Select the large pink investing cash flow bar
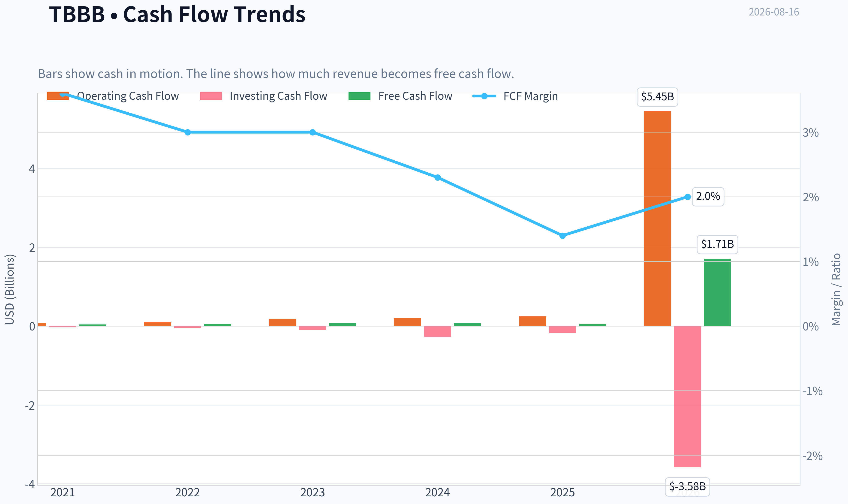The width and height of the screenshot is (848, 504). point(687,397)
